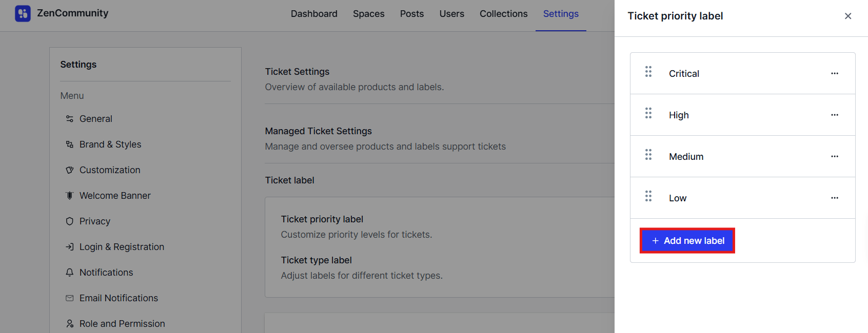Select the Medium label text
The image size is (868, 333).
(x=686, y=157)
